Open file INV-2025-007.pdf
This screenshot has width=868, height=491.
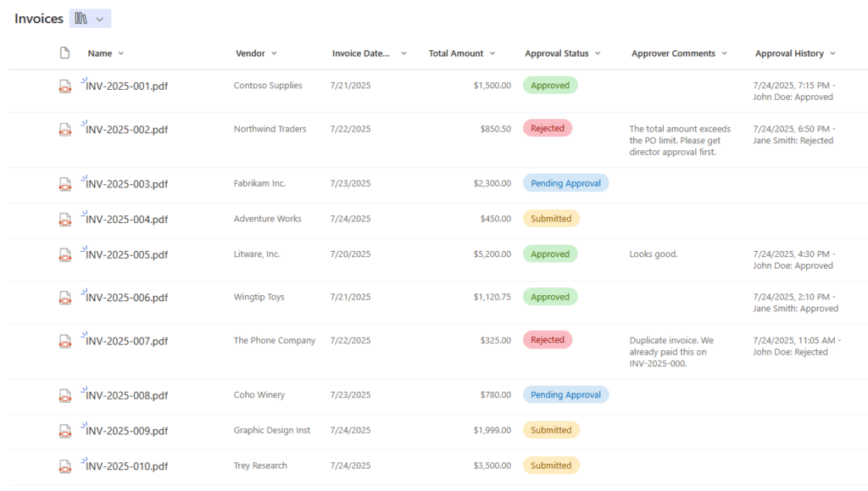(x=127, y=341)
